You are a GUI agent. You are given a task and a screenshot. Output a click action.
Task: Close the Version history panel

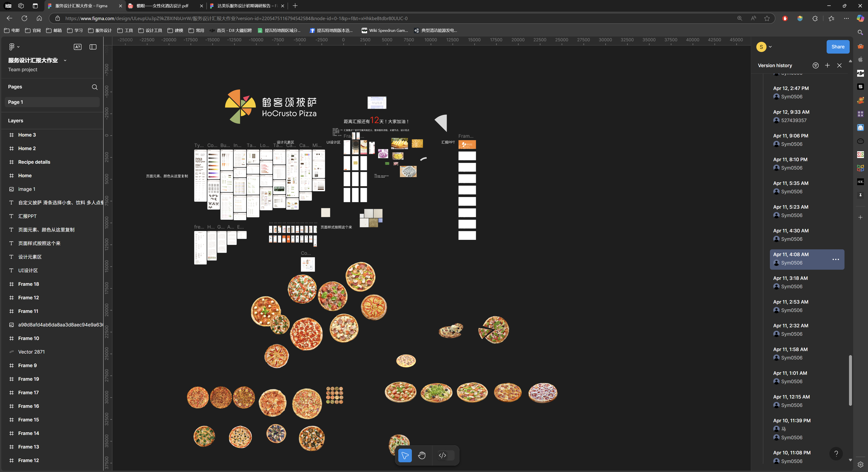tap(839, 65)
